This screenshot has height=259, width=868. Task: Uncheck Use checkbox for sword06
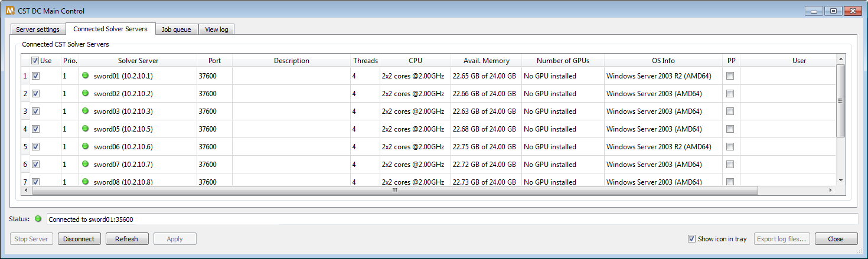point(35,146)
